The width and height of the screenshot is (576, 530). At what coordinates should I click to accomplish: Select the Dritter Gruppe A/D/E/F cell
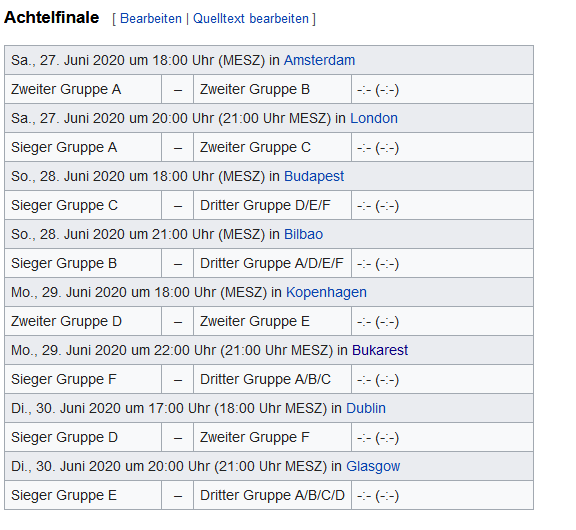point(272,263)
